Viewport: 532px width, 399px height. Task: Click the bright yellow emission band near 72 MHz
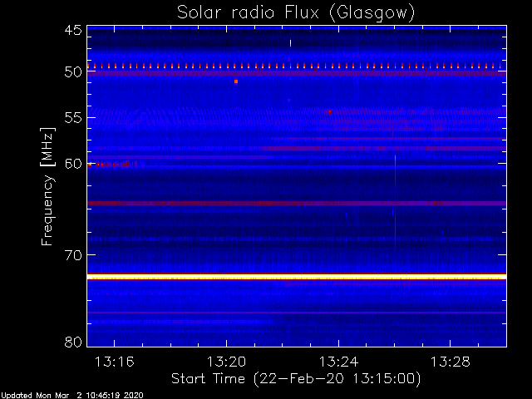tap(297, 277)
